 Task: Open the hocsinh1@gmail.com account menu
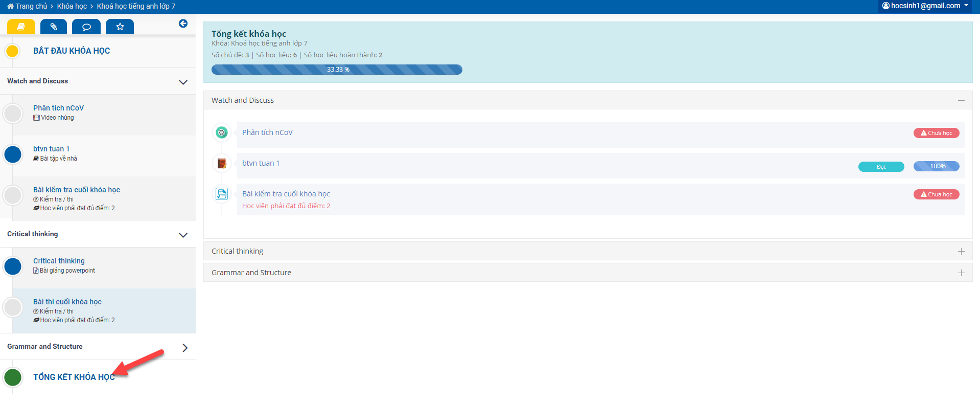click(925, 6)
